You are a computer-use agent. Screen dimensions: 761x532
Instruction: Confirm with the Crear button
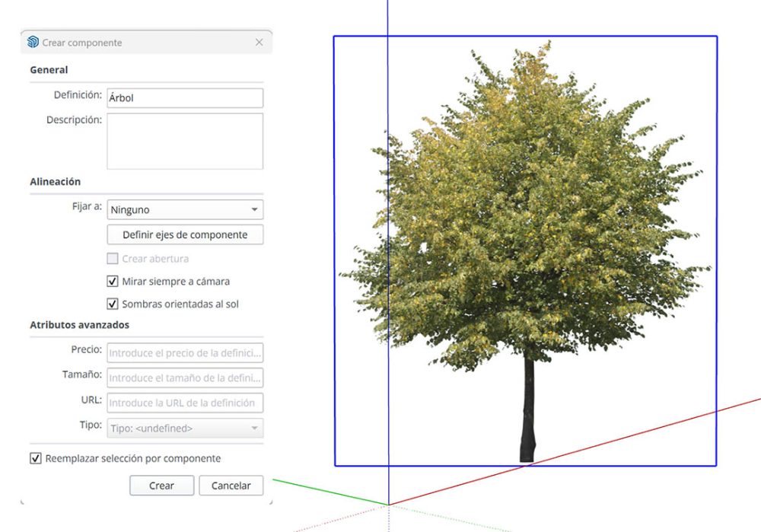(161, 485)
